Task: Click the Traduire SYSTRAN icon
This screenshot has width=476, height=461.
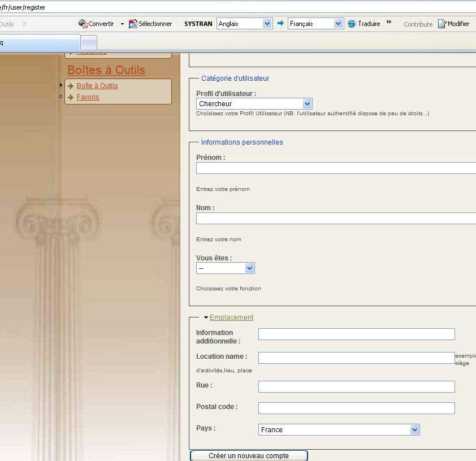Action: [352, 24]
